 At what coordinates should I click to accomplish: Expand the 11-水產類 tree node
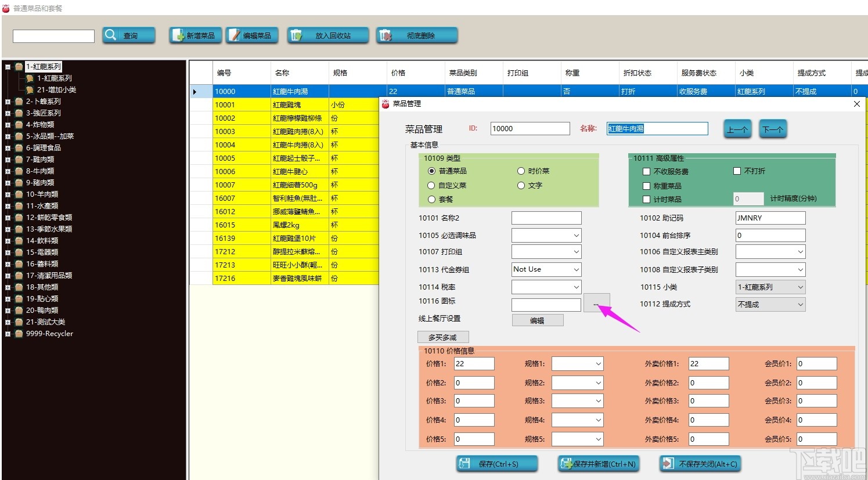pos(8,206)
